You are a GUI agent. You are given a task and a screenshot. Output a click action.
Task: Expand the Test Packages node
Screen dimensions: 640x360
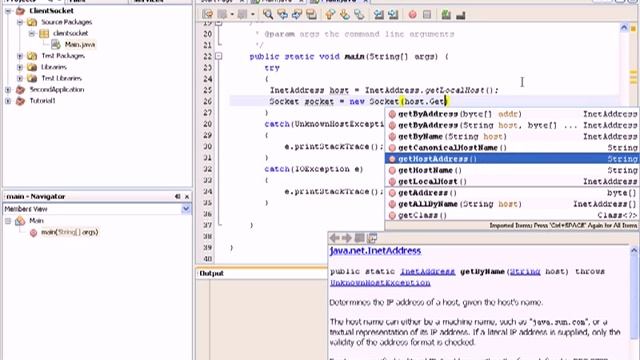click(20, 56)
